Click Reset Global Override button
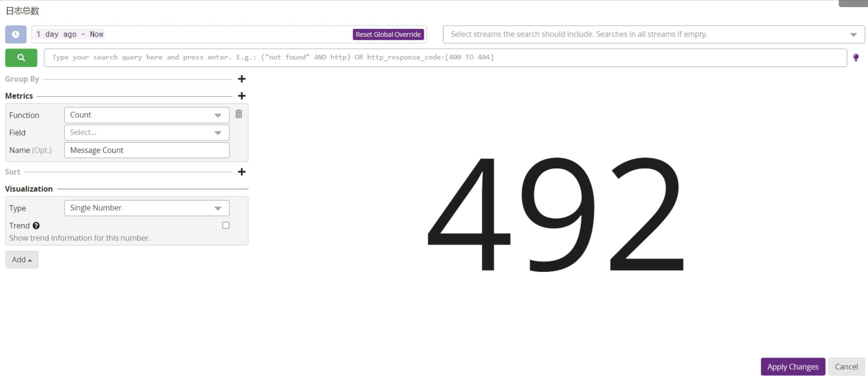This screenshot has width=868, height=377. click(388, 34)
